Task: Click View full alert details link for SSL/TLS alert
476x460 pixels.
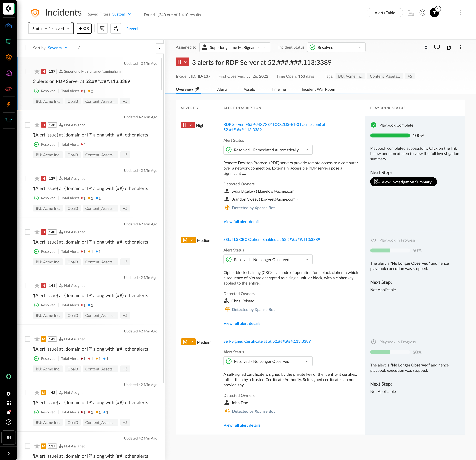Action: tap(241, 323)
